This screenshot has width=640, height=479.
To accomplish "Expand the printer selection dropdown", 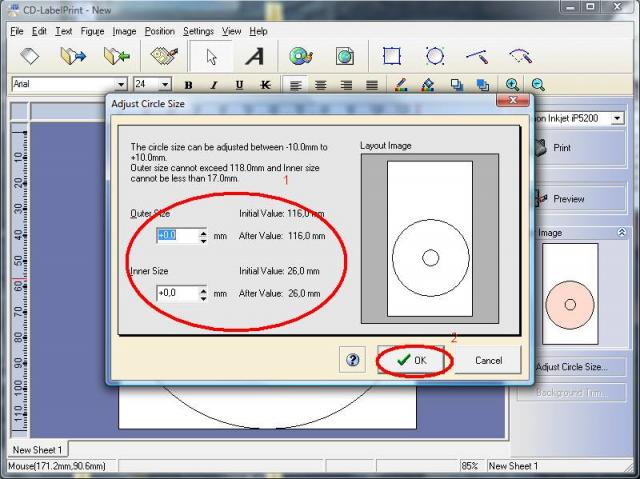I will click(617, 118).
